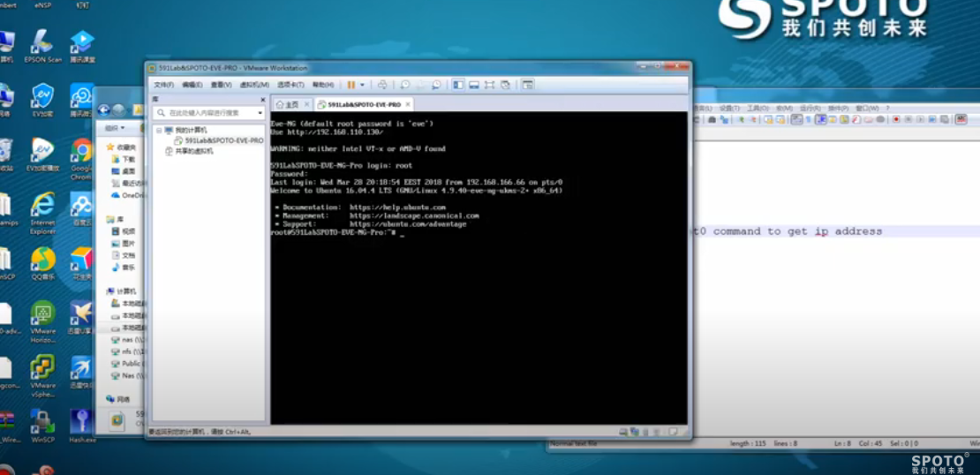Viewport: 980px width, 475px height.
Task: Open the 组织 dropdown in Explorer
Action: click(x=115, y=128)
